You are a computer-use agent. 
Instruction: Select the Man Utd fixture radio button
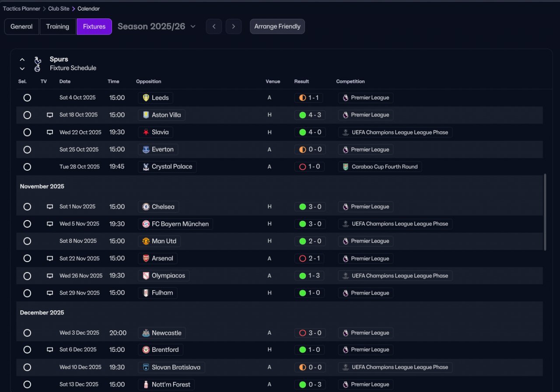(x=27, y=241)
